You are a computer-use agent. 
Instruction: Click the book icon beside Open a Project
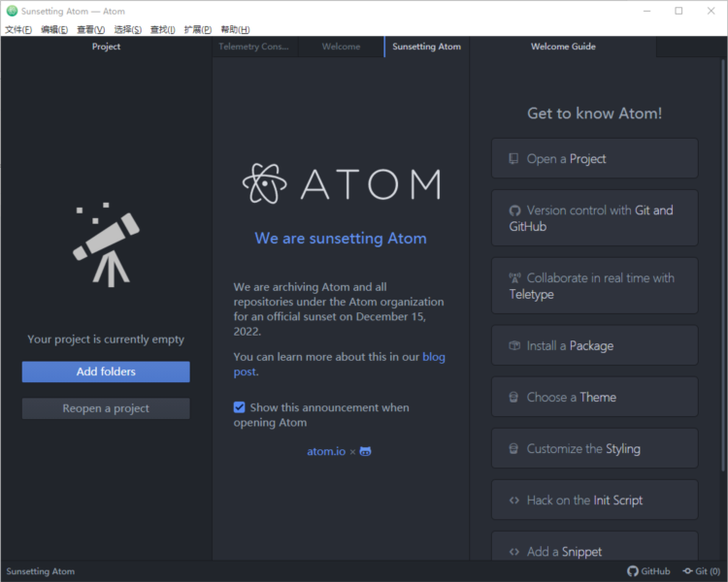point(513,159)
